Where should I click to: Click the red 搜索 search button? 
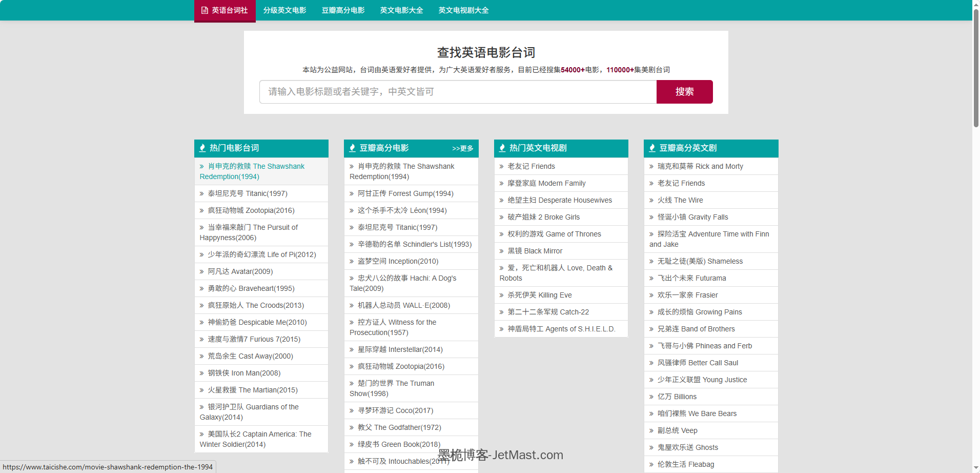(x=685, y=92)
